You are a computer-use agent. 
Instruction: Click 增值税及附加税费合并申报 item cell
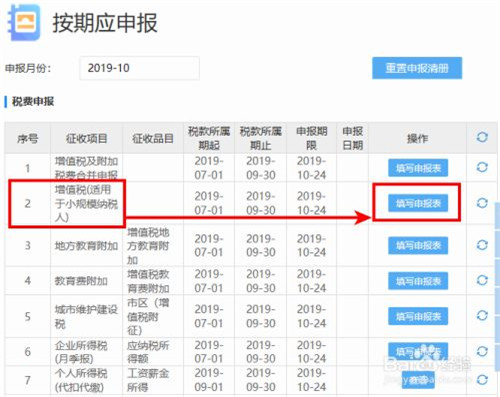tap(86, 168)
